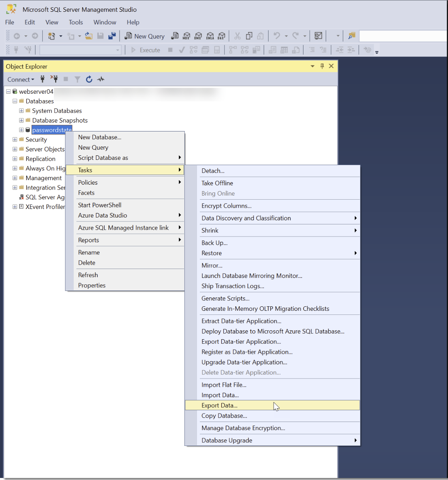
Task: Choose New Query in context menu
Action: 125,148
